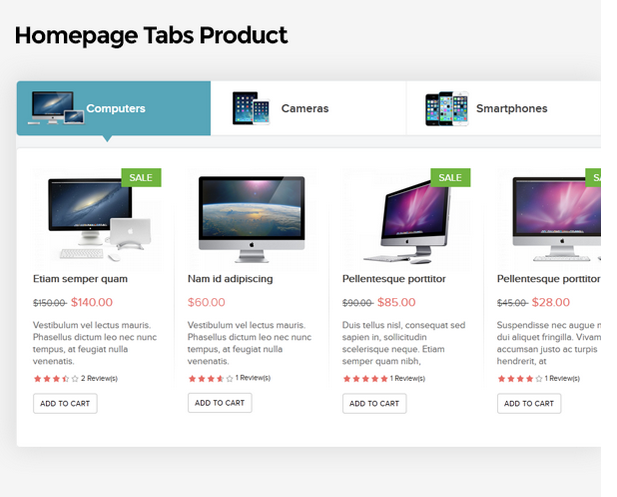Click star rating under Nam id adipiscing
617x497 pixels.
211,379
